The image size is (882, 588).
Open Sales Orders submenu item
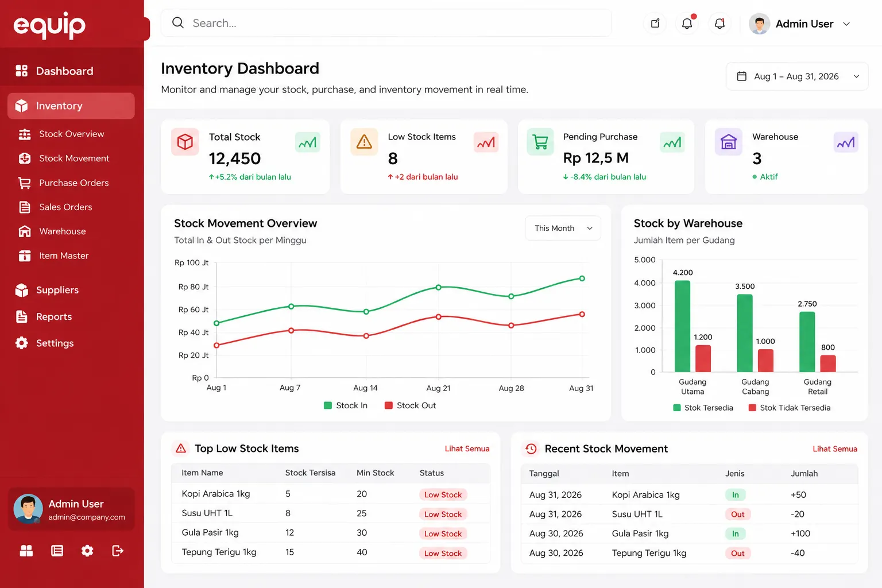(x=71, y=207)
